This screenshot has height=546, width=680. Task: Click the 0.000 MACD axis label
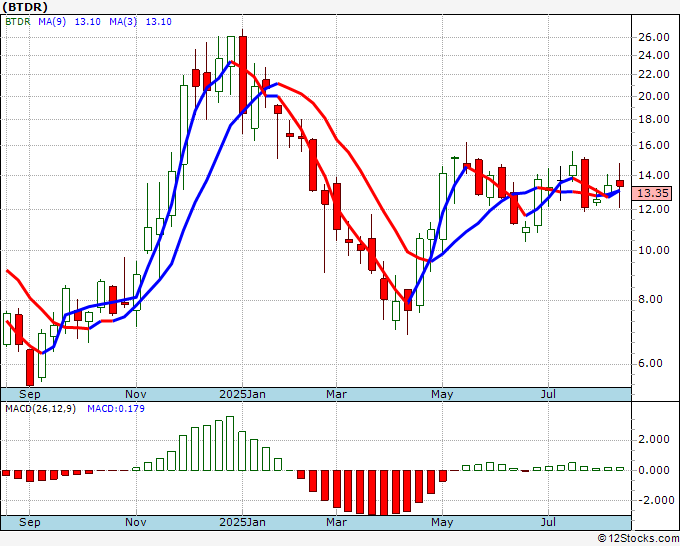(x=654, y=471)
